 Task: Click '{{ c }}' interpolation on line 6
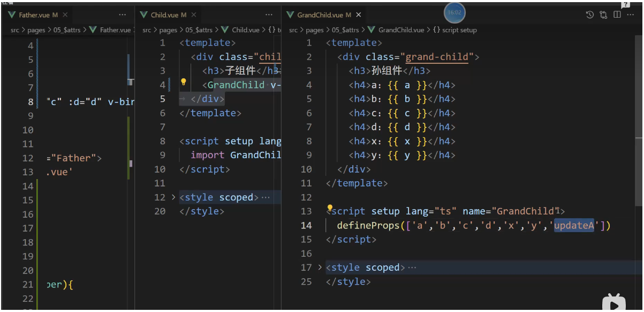pos(406,113)
